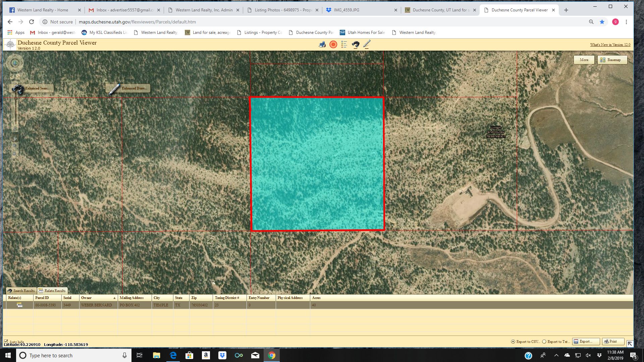Viewport: 644px width, 362px height.
Task: Uncheck the Auto hide checkbox
Action: (x=7, y=342)
